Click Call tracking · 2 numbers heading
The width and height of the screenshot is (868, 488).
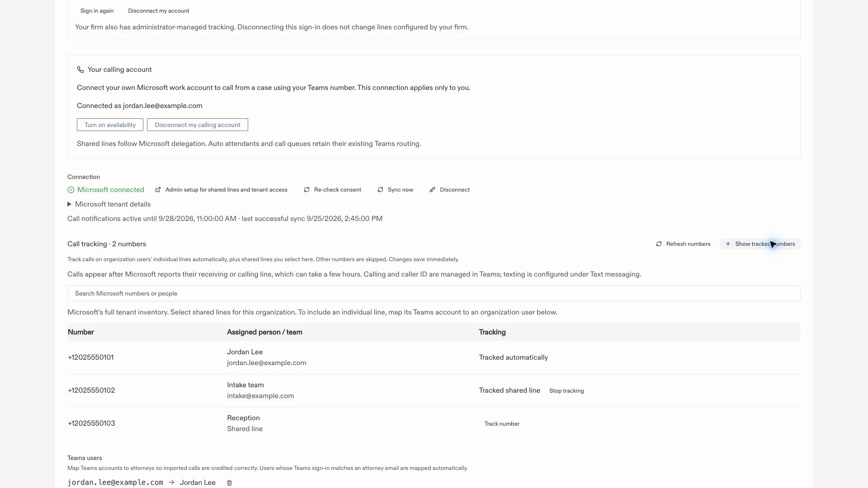pos(107,244)
